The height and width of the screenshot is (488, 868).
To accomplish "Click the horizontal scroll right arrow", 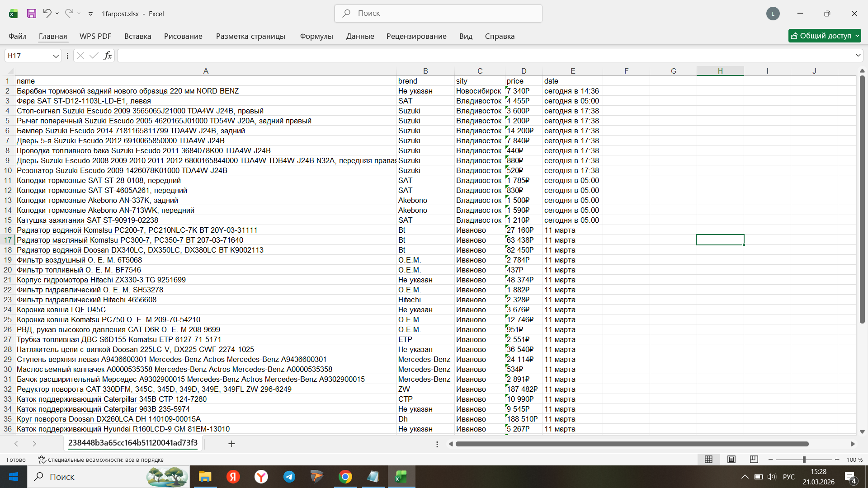I will tap(853, 444).
